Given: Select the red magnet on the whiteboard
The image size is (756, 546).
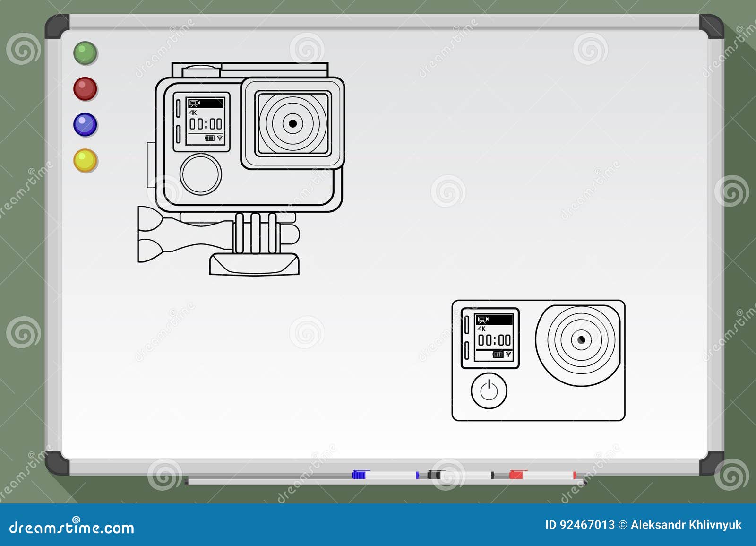Looking at the screenshot, I should [85, 88].
